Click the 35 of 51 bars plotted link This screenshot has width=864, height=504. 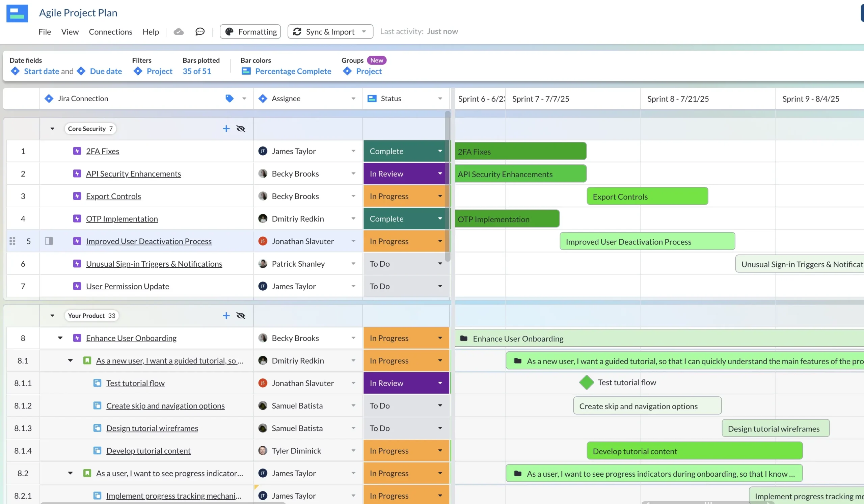click(196, 71)
